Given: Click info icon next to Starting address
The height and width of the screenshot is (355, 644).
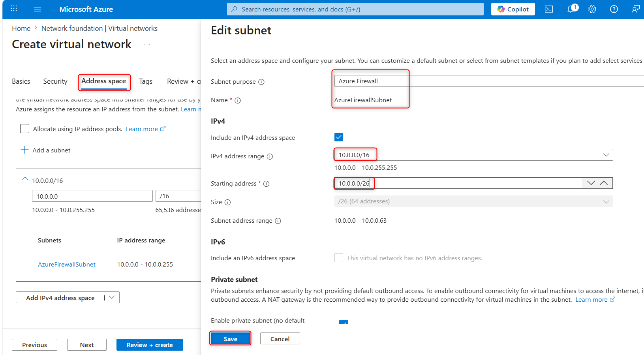Looking at the screenshot, I should tap(267, 184).
